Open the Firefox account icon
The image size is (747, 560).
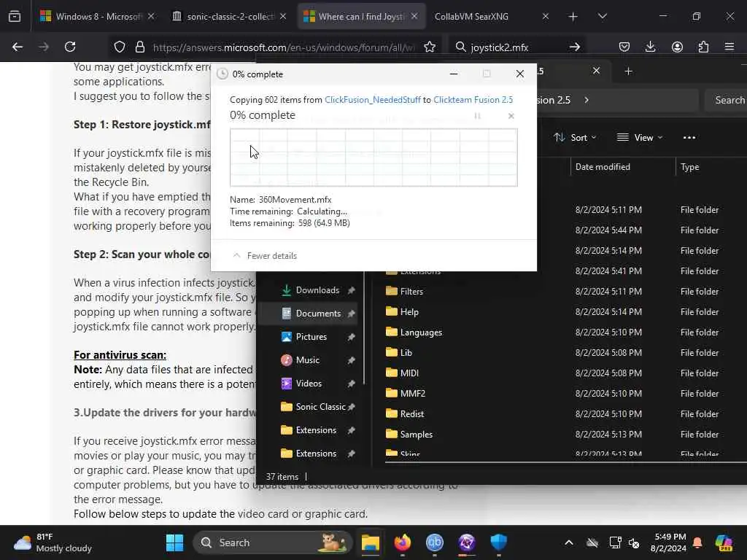click(x=677, y=47)
